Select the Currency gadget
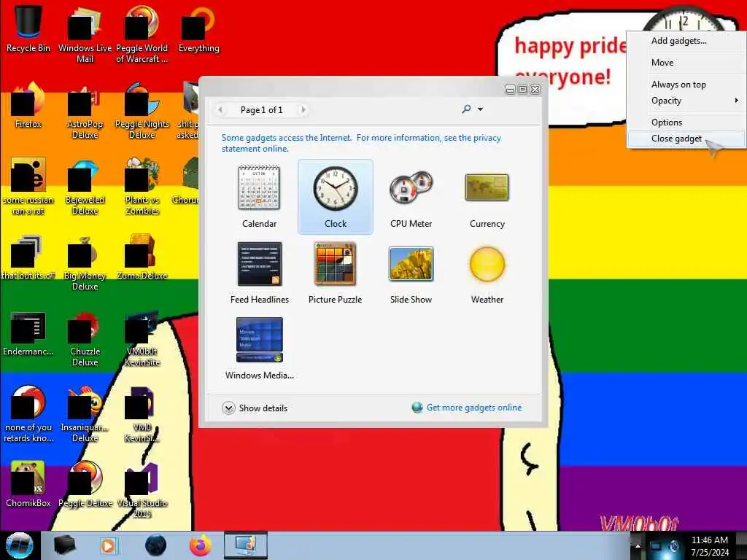Image resolution: width=747 pixels, height=560 pixels. pos(487,196)
